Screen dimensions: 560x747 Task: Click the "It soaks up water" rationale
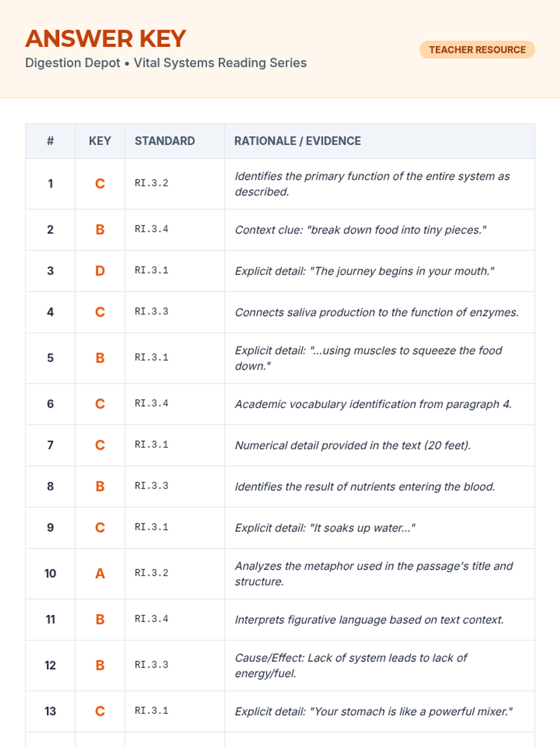[325, 528]
